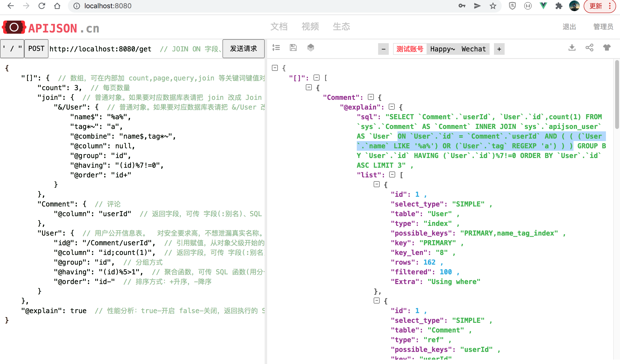Viewport: 620px width, 364px height.
Task: Click the request URL input field
Action: pos(100,49)
